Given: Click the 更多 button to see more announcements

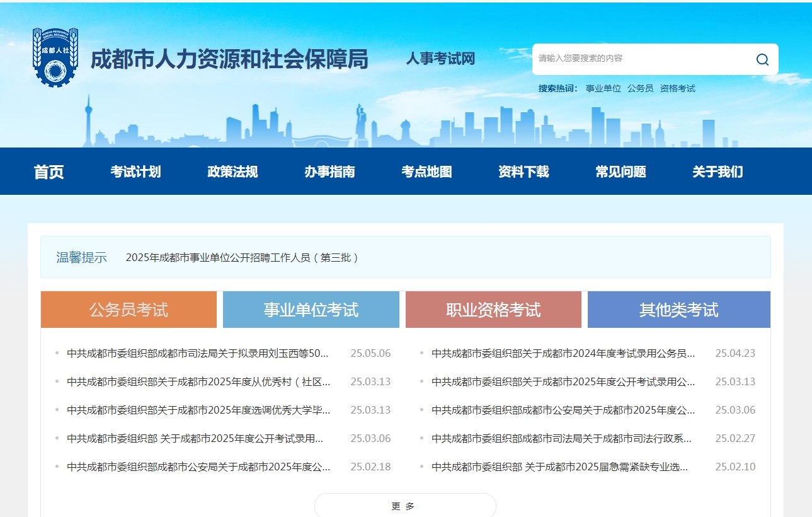Looking at the screenshot, I should [406, 505].
